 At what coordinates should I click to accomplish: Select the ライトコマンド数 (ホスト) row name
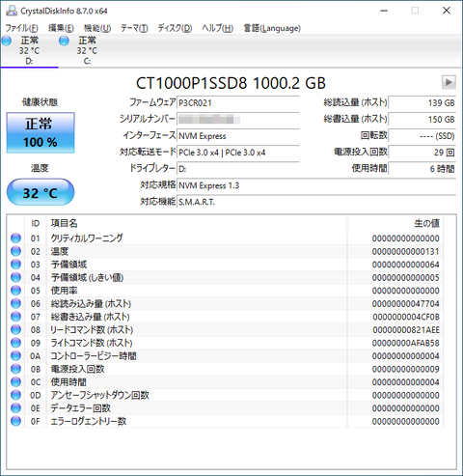92,343
